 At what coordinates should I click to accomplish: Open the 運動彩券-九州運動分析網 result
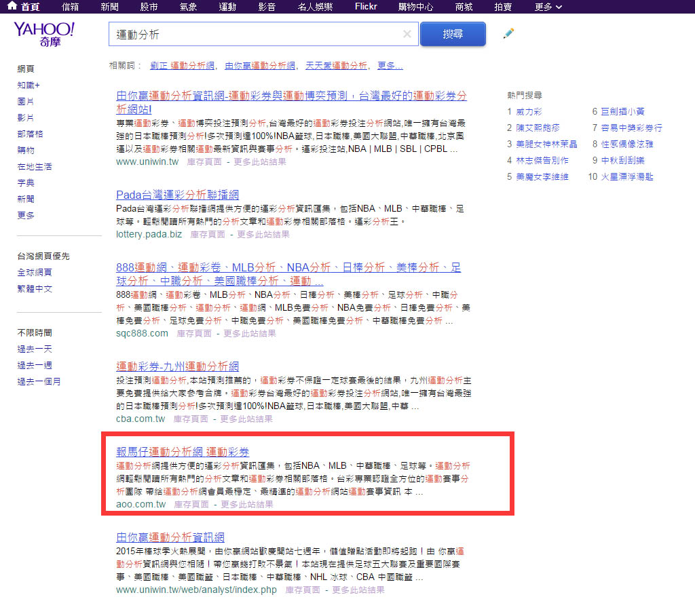click(x=177, y=366)
